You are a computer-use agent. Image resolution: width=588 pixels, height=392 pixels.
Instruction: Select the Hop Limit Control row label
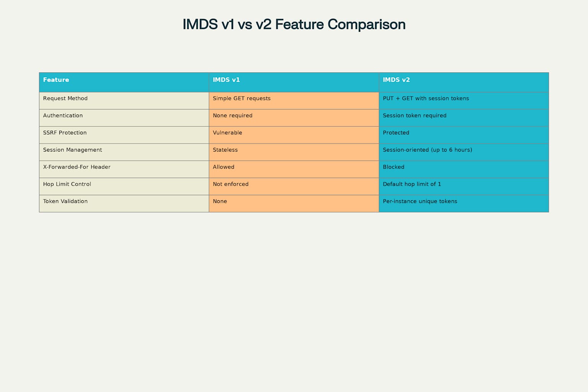pyautogui.click(x=124, y=186)
